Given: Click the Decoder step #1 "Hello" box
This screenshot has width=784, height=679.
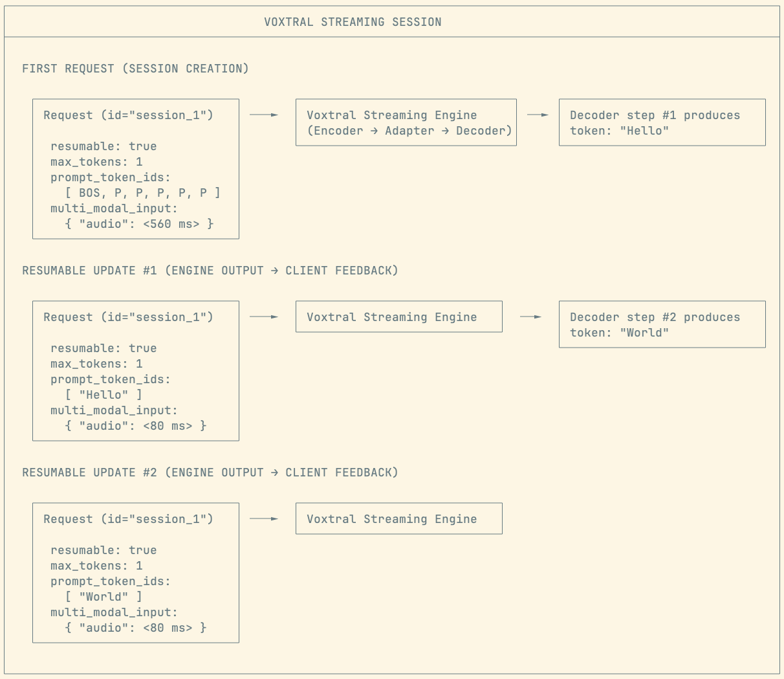Looking at the screenshot, I should point(662,122).
